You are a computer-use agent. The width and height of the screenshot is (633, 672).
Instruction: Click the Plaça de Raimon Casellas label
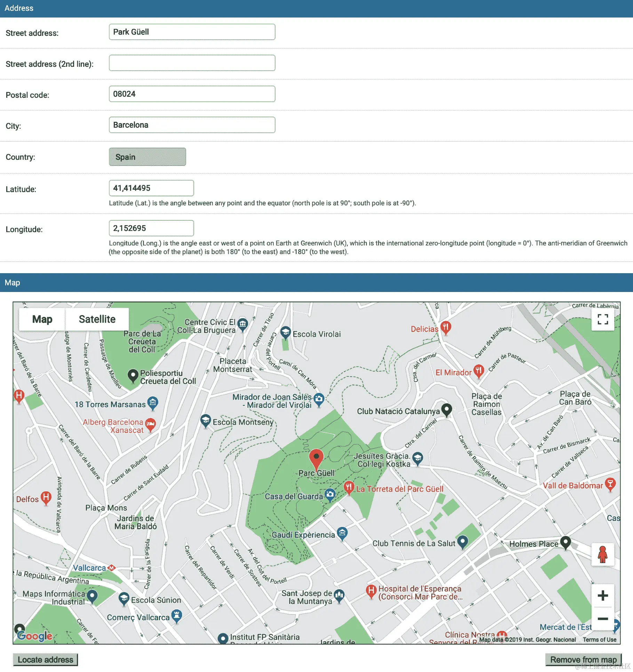[x=487, y=404]
